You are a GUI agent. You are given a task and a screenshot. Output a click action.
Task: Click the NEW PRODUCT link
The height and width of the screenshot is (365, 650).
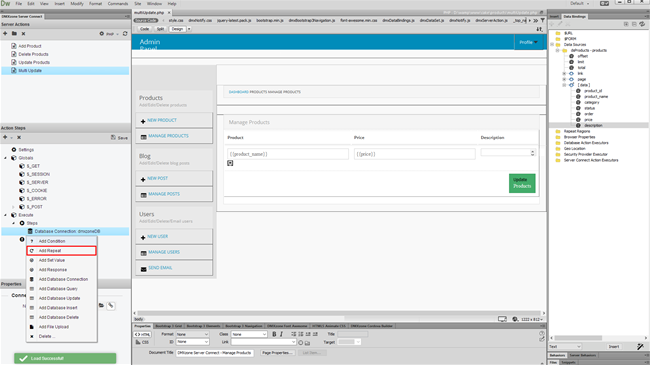[x=162, y=120]
